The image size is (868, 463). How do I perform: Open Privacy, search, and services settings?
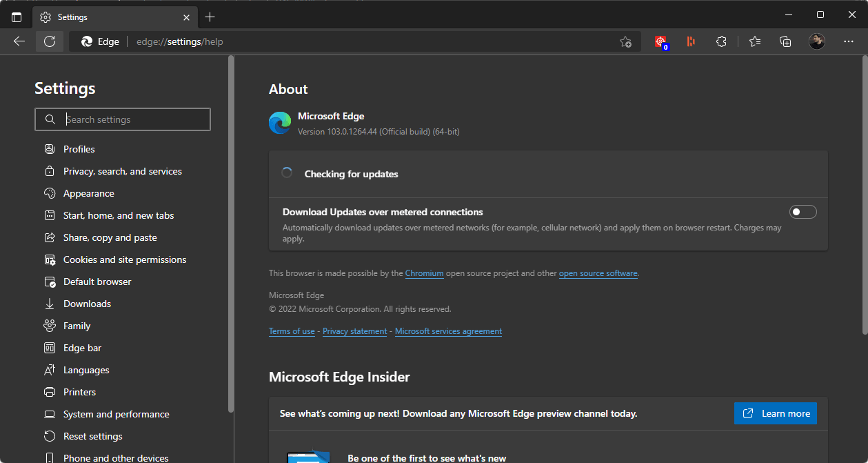pos(123,171)
